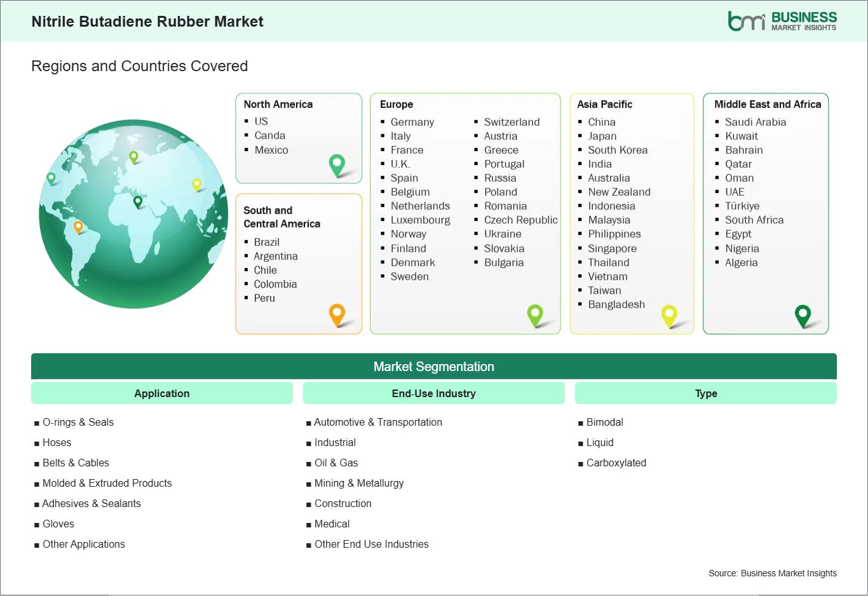Click 'Regions and Countries Covered' subtitle
The width and height of the screenshot is (868, 596).
tap(140, 66)
